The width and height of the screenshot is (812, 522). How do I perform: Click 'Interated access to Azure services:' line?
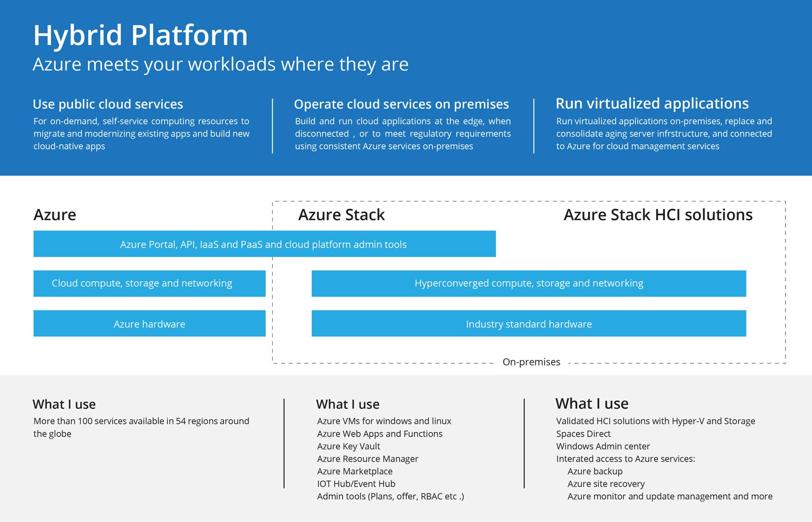click(625, 459)
